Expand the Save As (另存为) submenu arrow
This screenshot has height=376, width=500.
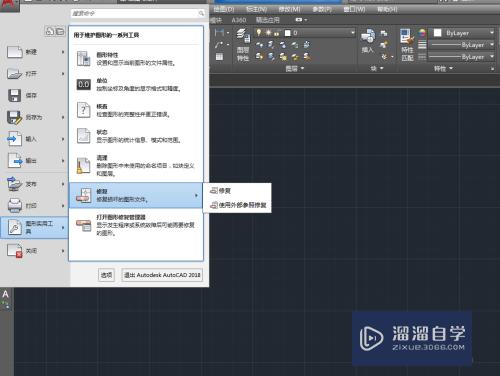click(63, 117)
